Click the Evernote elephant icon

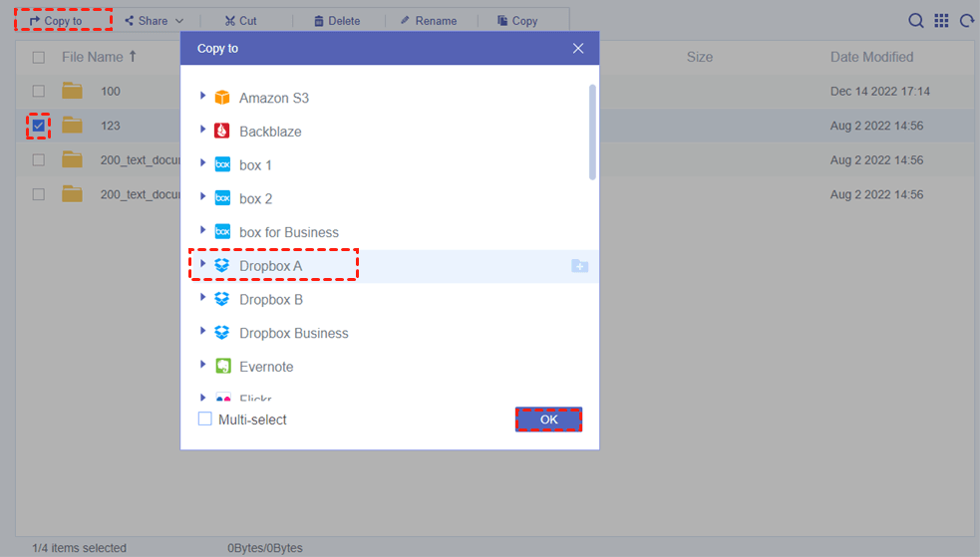(223, 366)
